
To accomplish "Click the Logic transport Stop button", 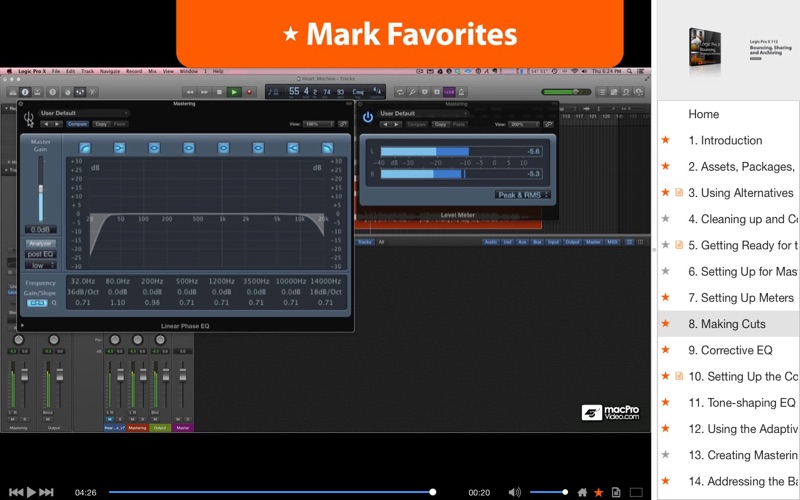I will [219, 92].
